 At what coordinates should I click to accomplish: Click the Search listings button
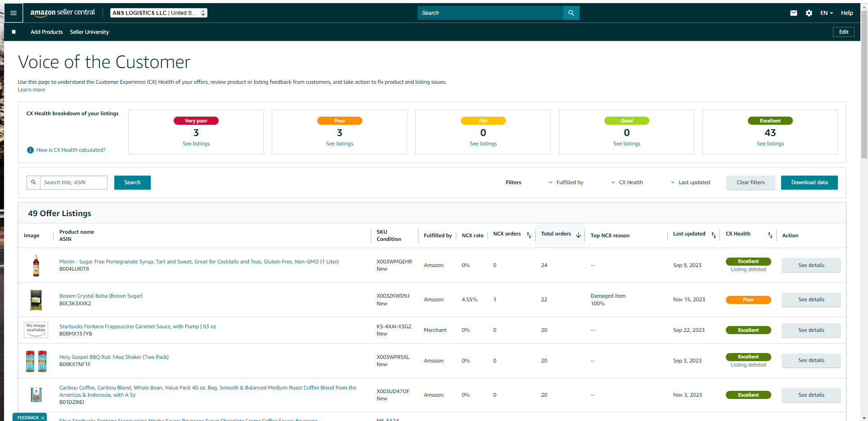[132, 182]
